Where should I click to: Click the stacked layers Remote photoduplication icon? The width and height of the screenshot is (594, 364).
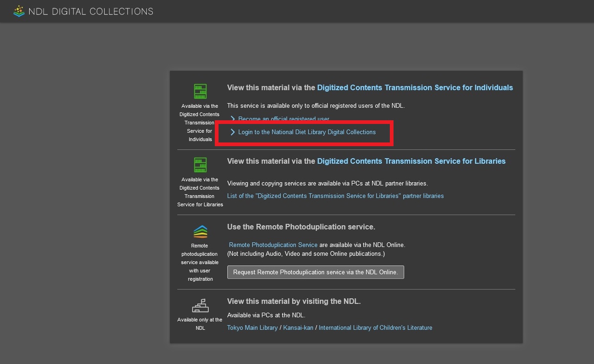(x=200, y=231)
